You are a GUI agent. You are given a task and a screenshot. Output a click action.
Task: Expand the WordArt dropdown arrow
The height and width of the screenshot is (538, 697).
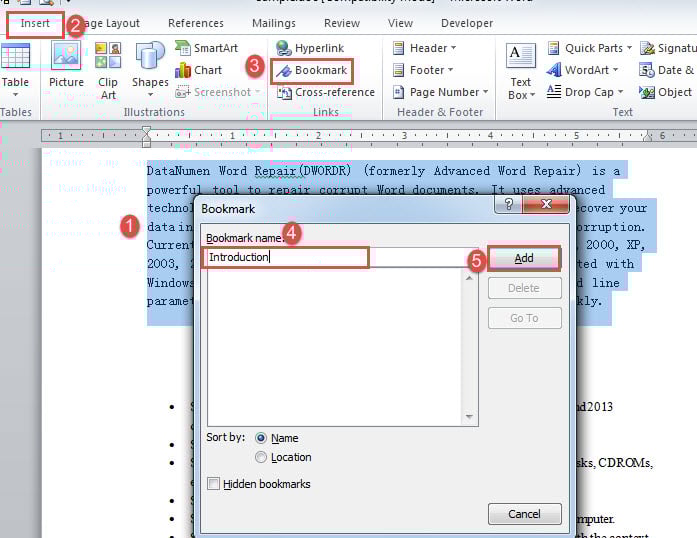pos(615,70)
